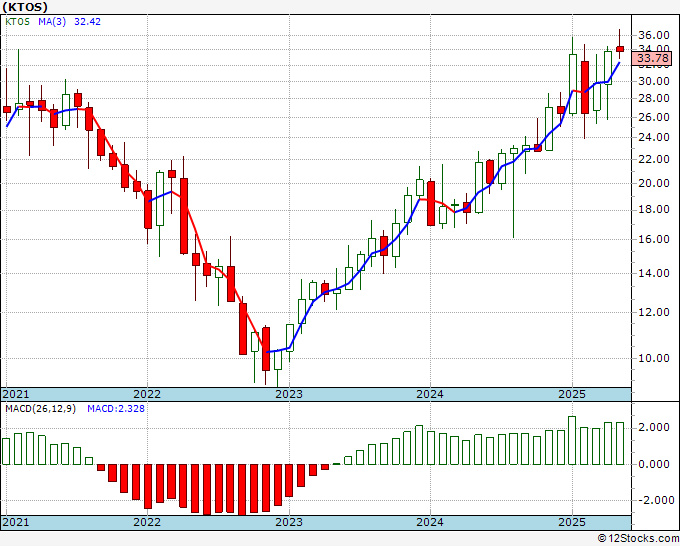Click the 18.00 price axis label

click(x=654, y=209)
